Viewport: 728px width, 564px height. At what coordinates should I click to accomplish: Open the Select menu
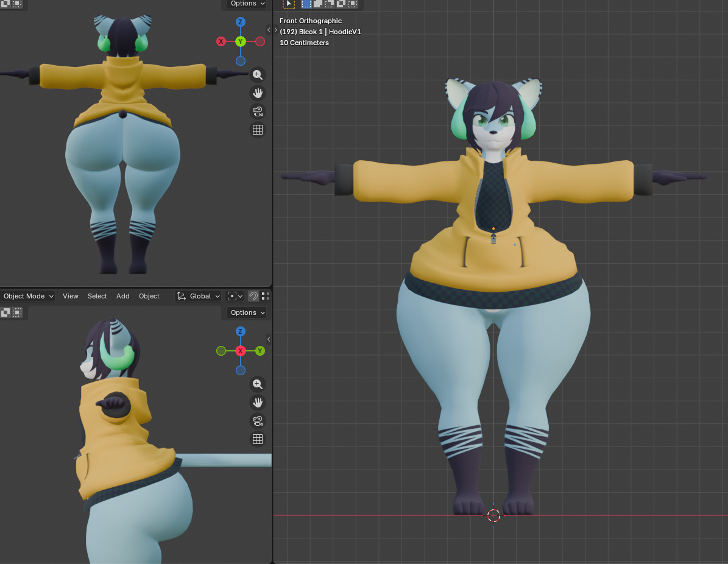click(97, 296)
